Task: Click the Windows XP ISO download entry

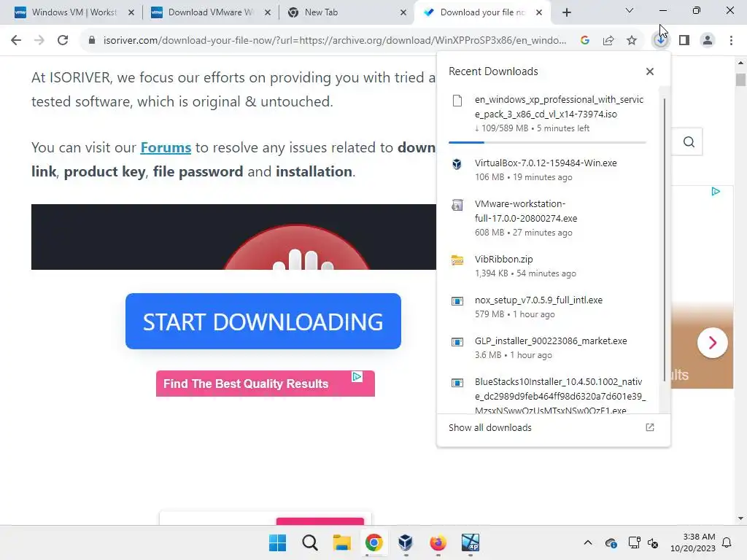Action: coord(547,114)
